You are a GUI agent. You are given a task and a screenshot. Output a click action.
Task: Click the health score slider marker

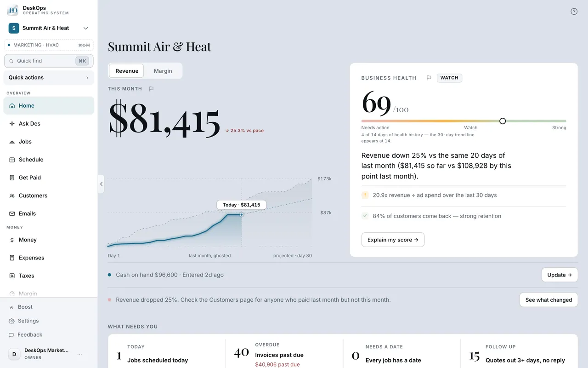[503, 121]
